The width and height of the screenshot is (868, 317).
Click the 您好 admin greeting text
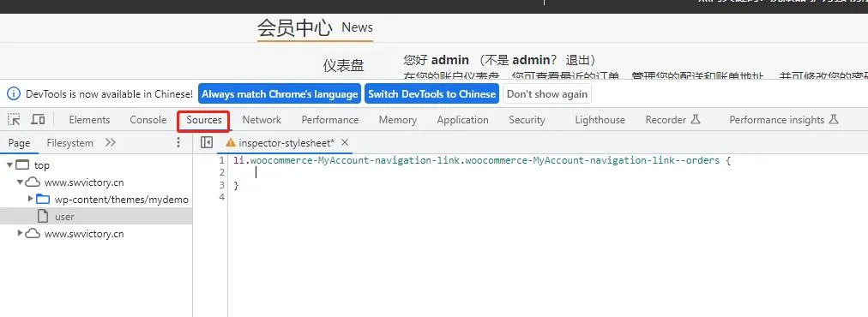tap(437, 60)
